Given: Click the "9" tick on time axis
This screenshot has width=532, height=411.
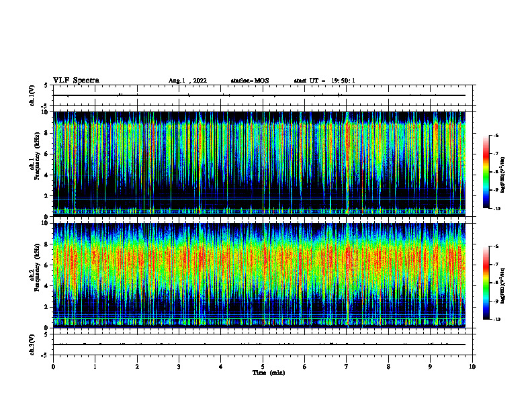Looking at the screenshot, I should (x=430, y=367).
